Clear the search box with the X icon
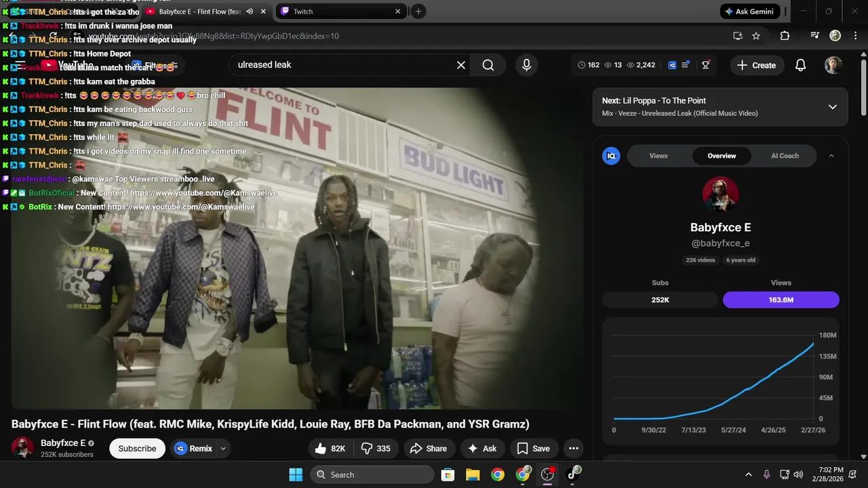This screenshot has width=868, height=488. 461,65
